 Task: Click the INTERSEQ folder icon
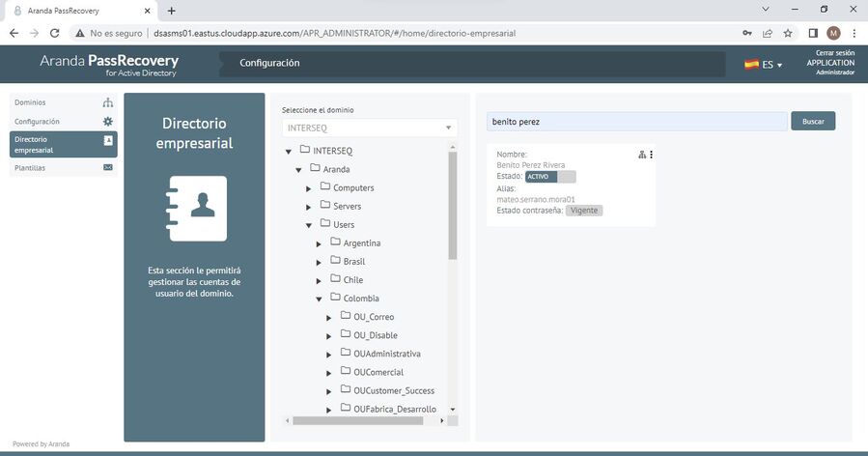(305, 150)
